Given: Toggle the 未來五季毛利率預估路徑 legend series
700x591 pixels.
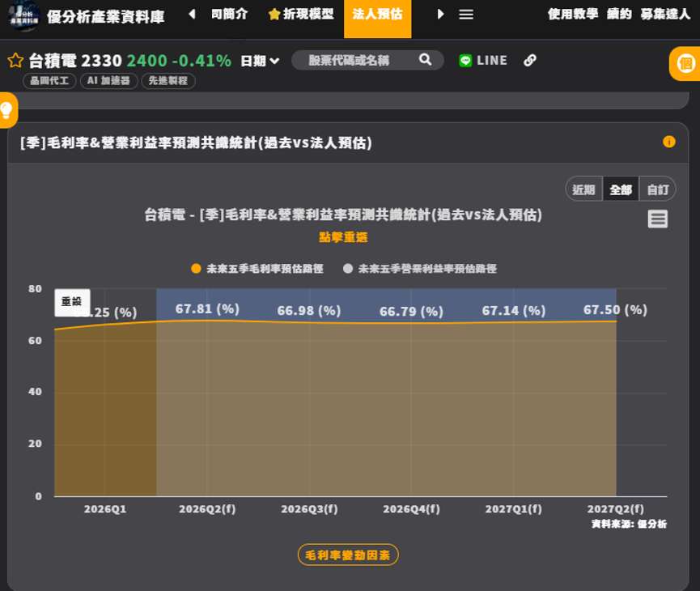Looking at the screenshot, I should pos(257,269).
